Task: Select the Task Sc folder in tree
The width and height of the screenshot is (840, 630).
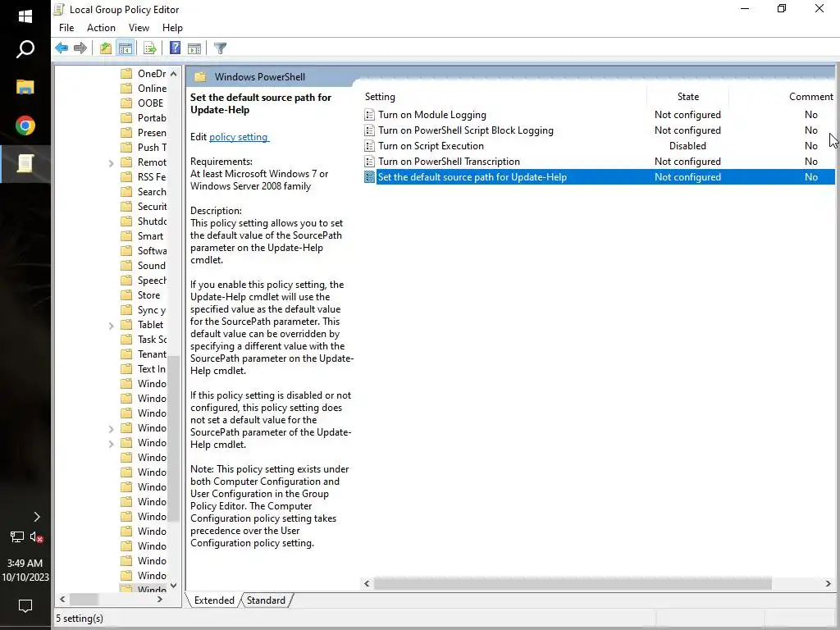Action: [152, 340]
